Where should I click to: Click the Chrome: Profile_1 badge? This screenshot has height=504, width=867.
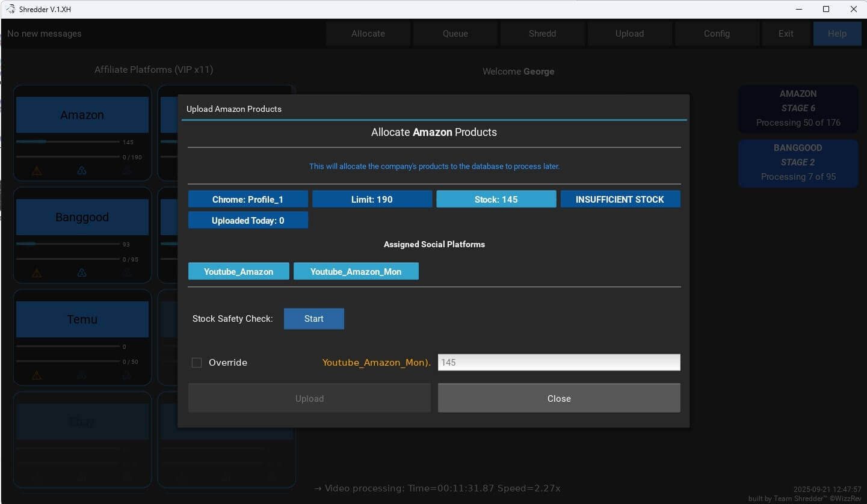248,199
